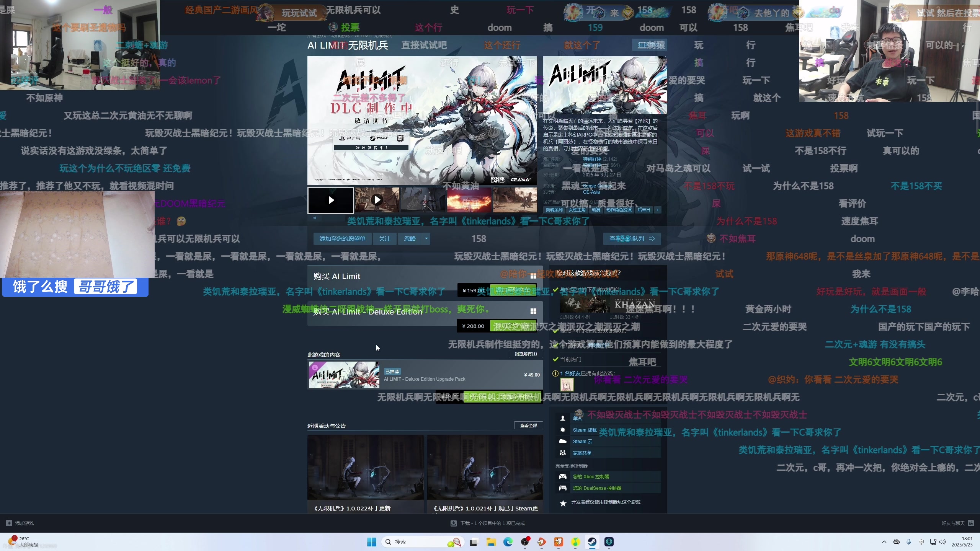980x551 pixels.
Task: Select the 动作角色扮演 tag
Action: point(619,210)
